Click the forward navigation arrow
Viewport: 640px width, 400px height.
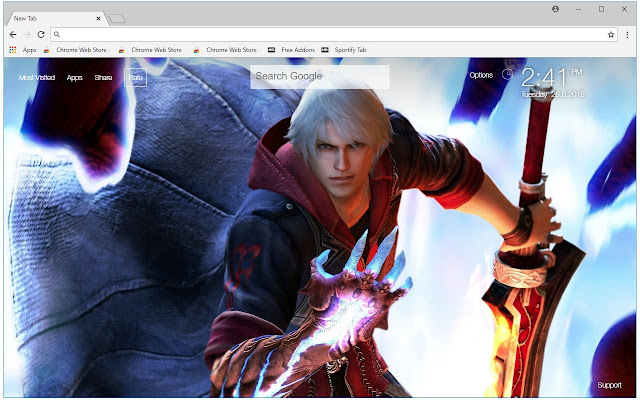[x=27, y=35]
